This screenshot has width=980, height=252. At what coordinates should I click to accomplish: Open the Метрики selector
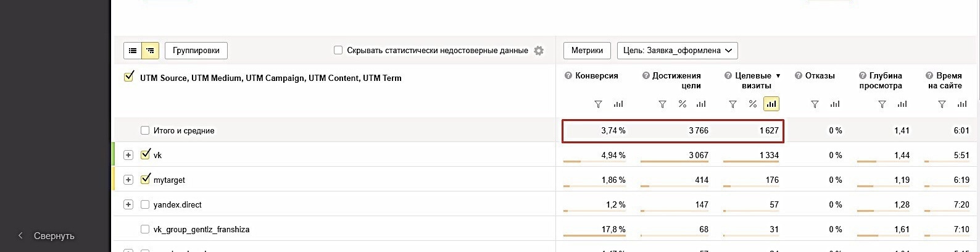tap(587, 51)
